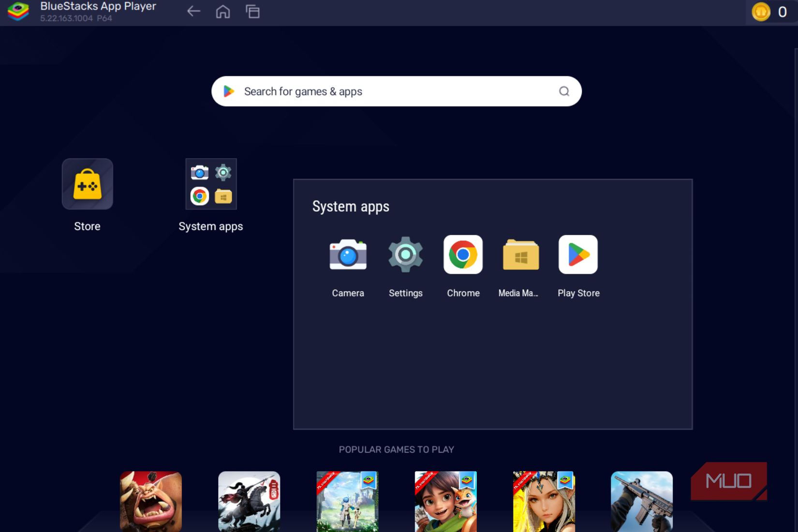Open Android Settings
This screenshot has height=532, width=798.
[405, 255]
